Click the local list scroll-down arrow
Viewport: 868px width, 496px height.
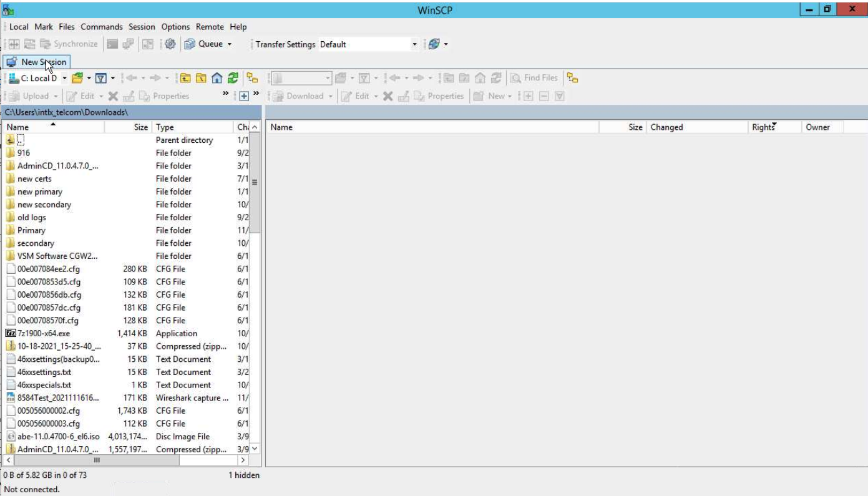pos(255,449)
